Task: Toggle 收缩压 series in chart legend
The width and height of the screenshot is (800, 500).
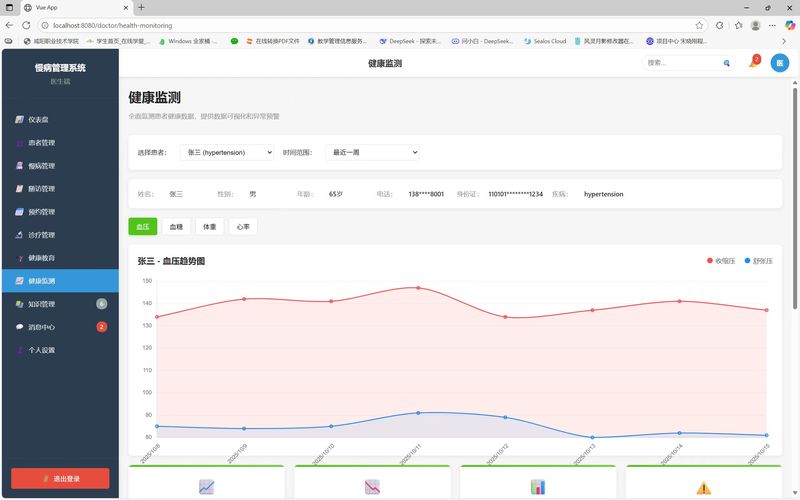Action: [x=720, y=261]
